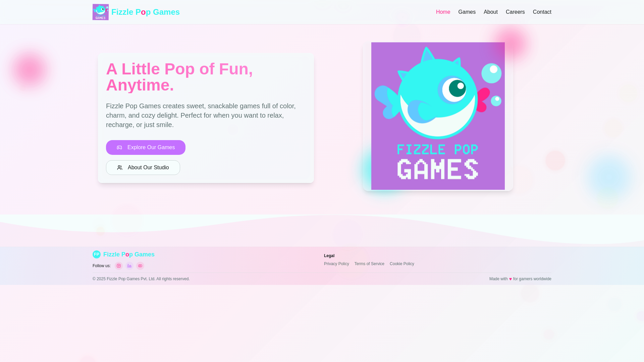644x362 pixels.
Task: Navigate to the Games section
Action: [467, 12]
